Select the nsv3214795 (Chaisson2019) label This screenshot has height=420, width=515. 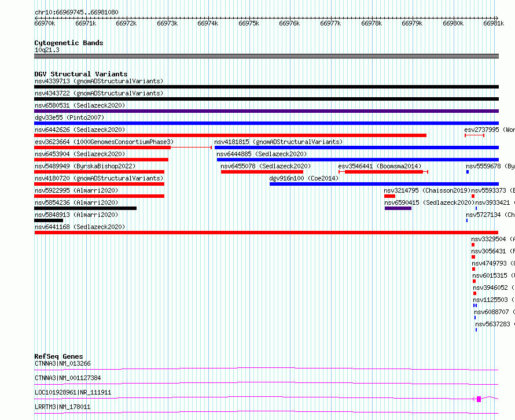(x=427, y=190)
